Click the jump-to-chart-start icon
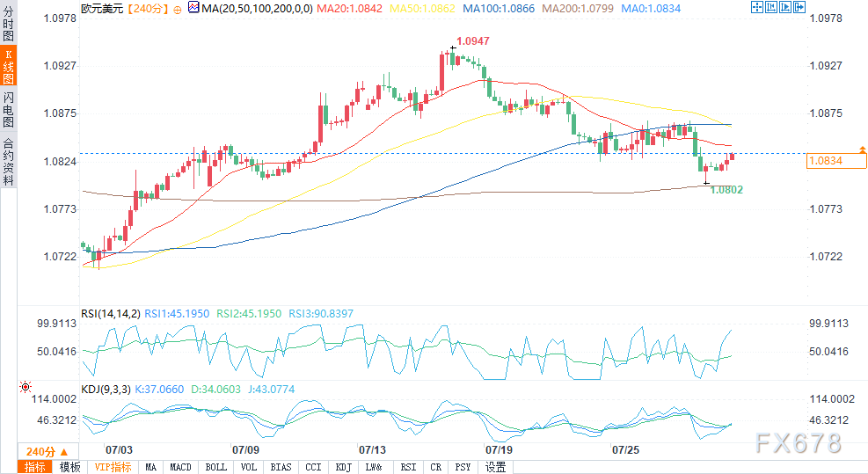The image size is (868, 474). point(771,7)
